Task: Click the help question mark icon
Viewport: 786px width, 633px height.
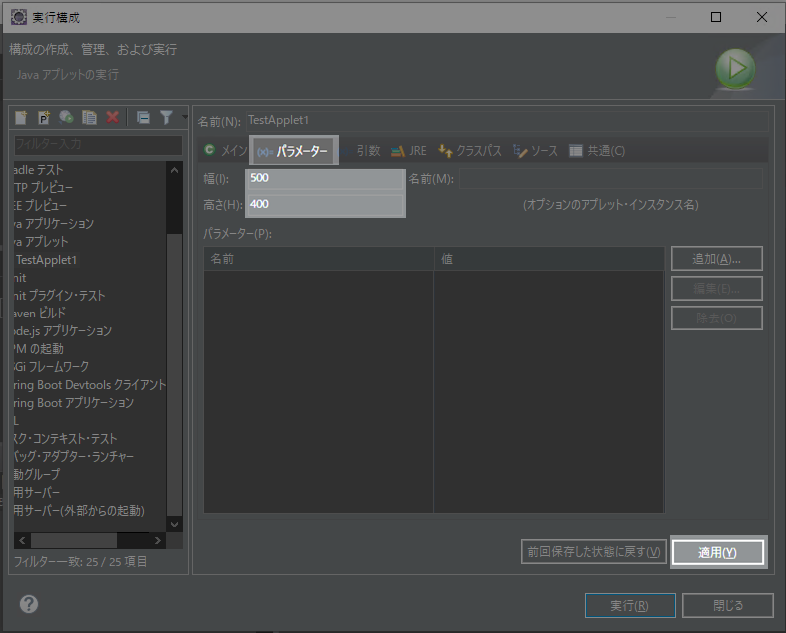Action: coord(29,603)
